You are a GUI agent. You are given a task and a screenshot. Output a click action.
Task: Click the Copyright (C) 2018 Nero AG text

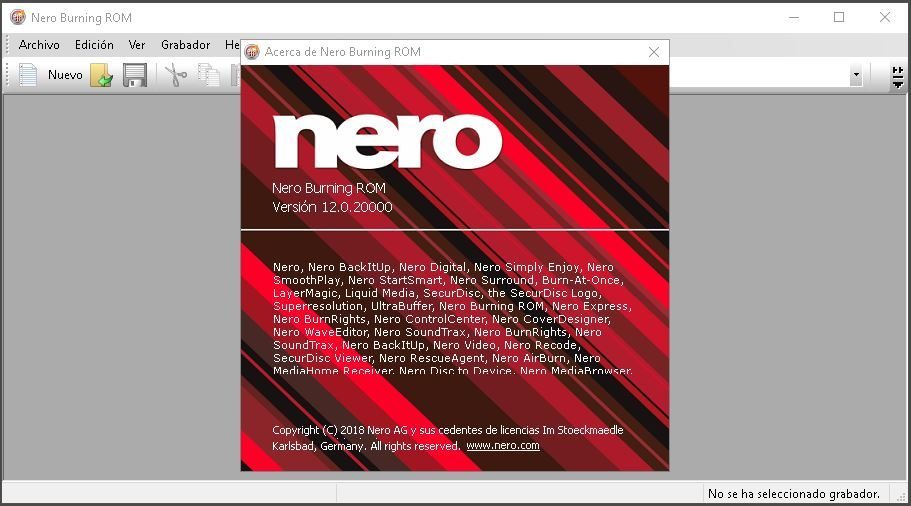tap(340, 430)
